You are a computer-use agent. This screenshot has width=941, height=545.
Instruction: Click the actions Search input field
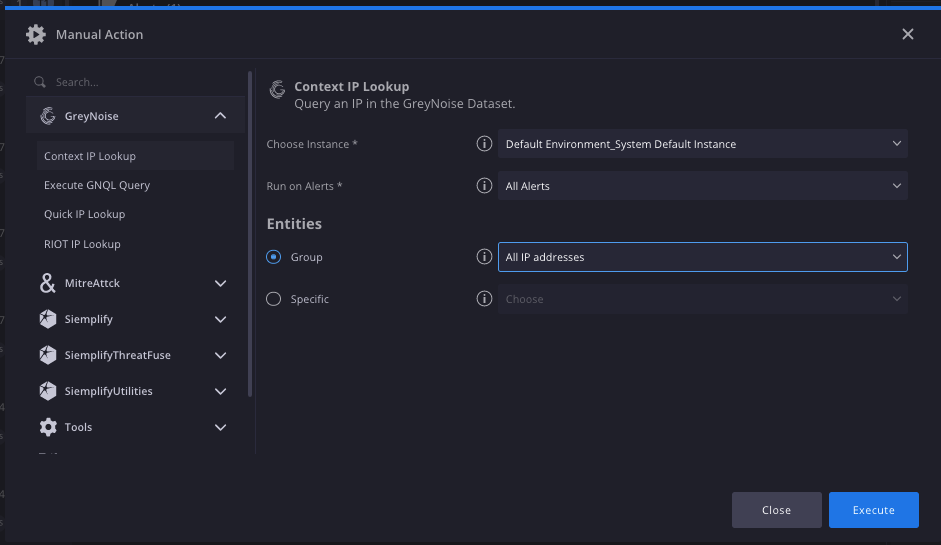click(136, 82)
